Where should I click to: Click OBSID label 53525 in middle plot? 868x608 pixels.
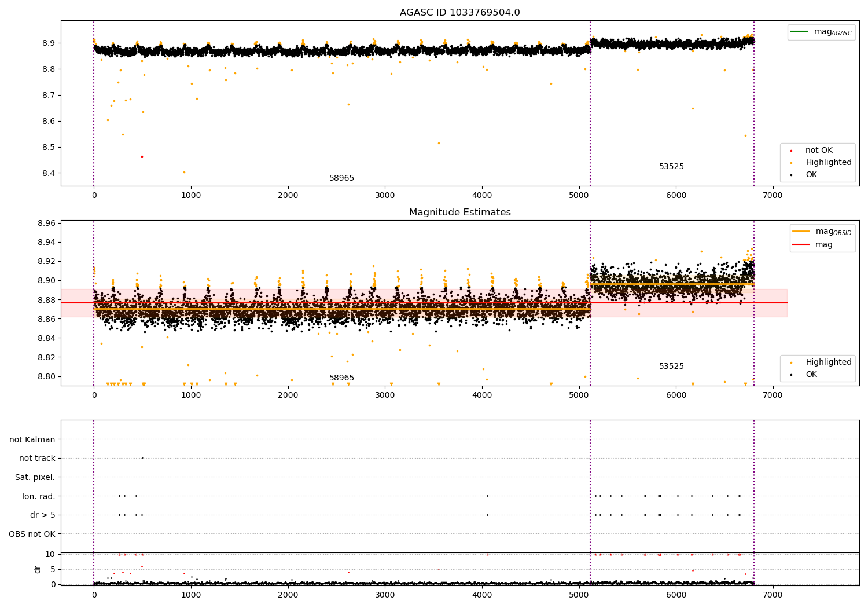pyautogui.click(x=671, y=367)
